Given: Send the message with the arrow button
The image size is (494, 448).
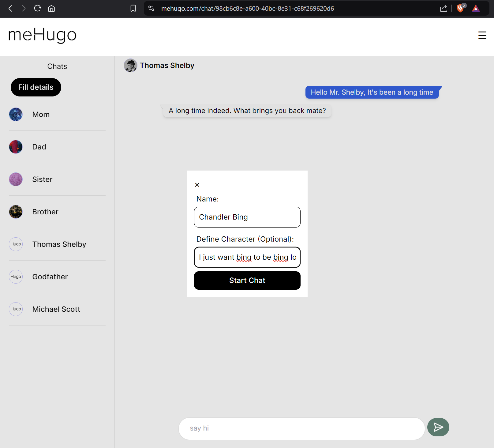Looking at the screenshot, I should tap(438, 427).
